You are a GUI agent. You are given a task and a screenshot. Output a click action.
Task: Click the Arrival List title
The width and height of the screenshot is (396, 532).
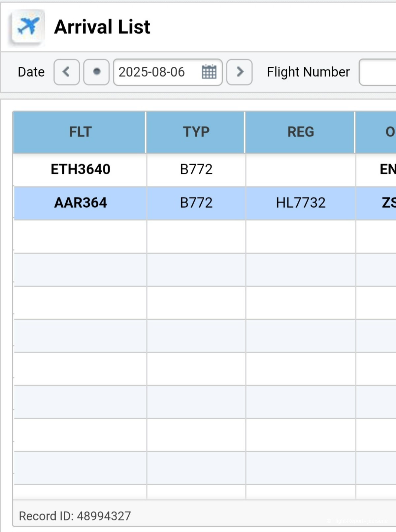point(102,27)
